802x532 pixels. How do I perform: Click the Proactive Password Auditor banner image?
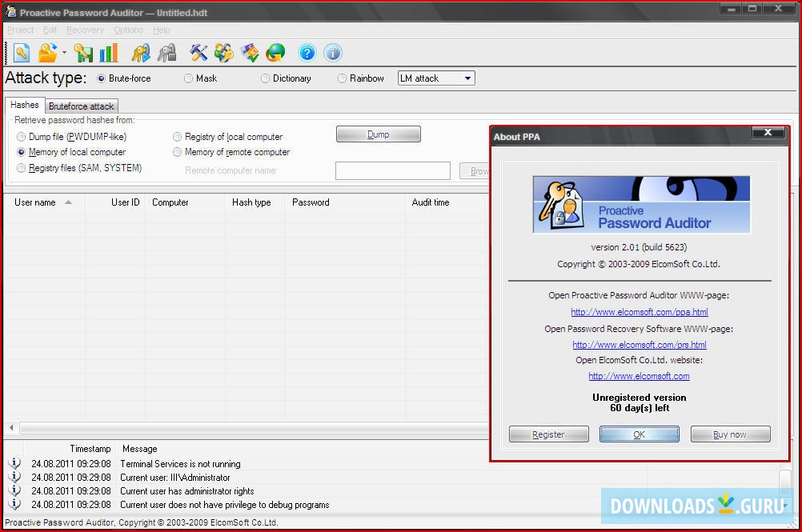point(641,205)
